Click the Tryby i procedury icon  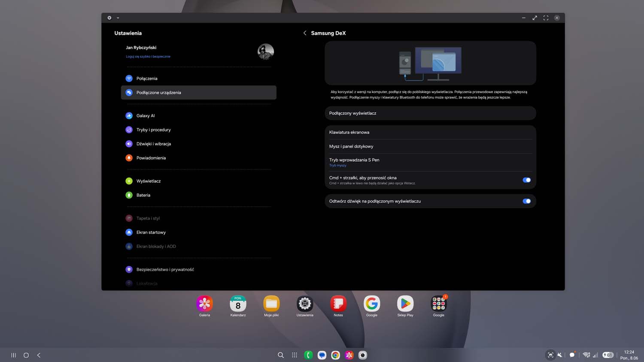[x=129, y=130]
